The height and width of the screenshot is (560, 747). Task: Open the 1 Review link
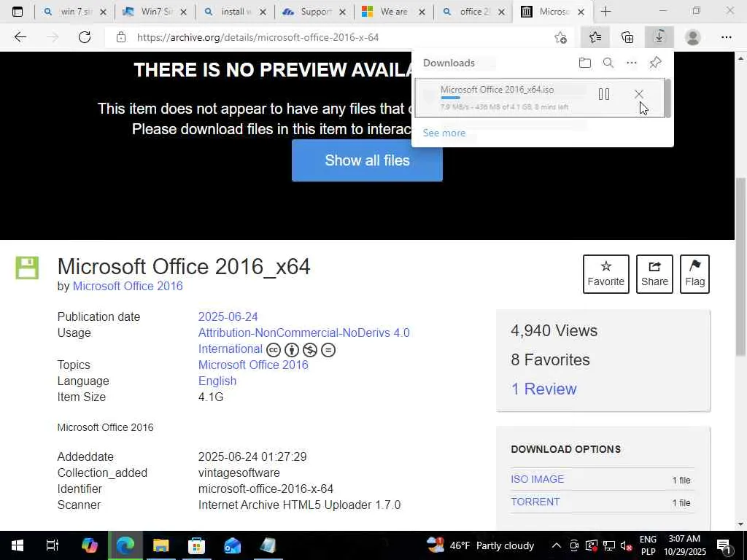543,389
